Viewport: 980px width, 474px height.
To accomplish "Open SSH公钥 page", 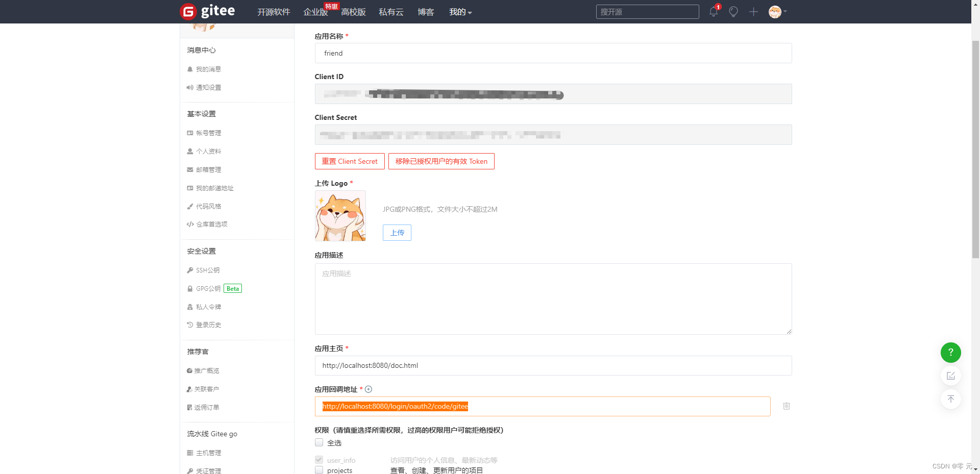I will tap(208, 270).
